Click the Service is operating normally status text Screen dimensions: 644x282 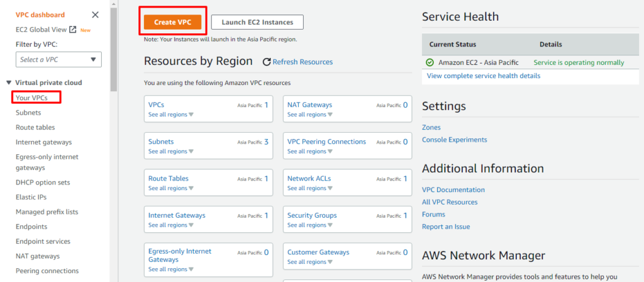579,63
